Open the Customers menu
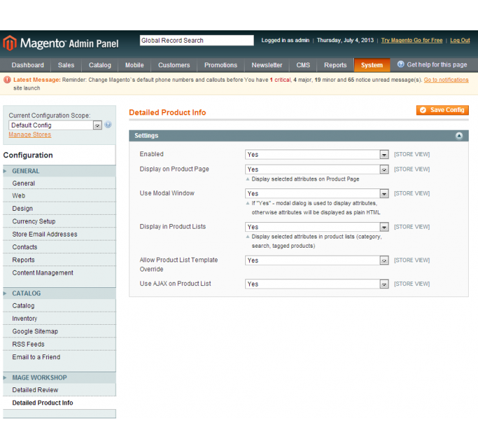 [174, 65]
